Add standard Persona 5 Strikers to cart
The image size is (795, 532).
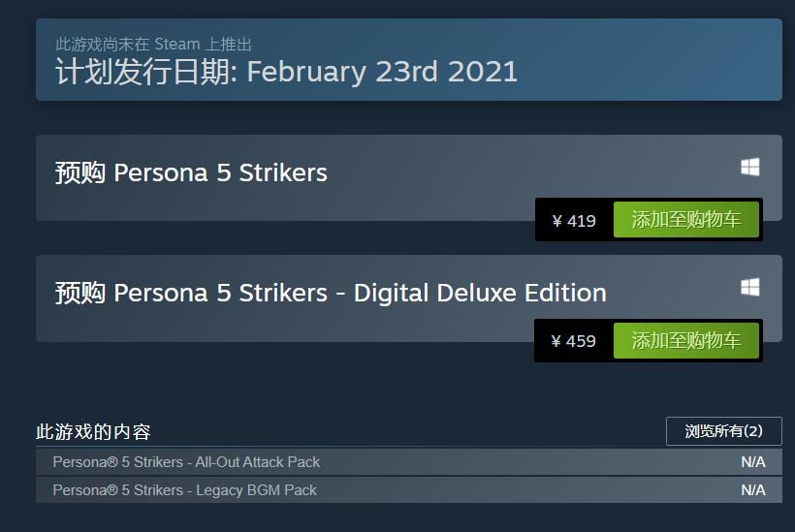(x=685, y=220)
